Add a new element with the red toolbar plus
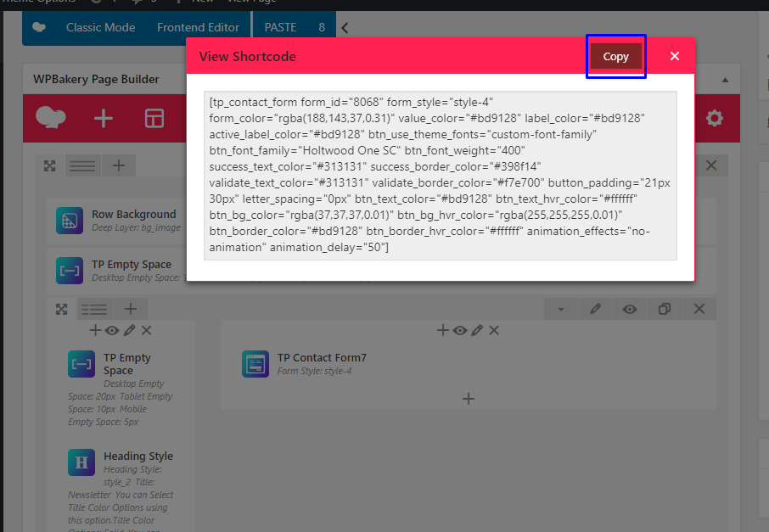 click(x=104, y=118)
